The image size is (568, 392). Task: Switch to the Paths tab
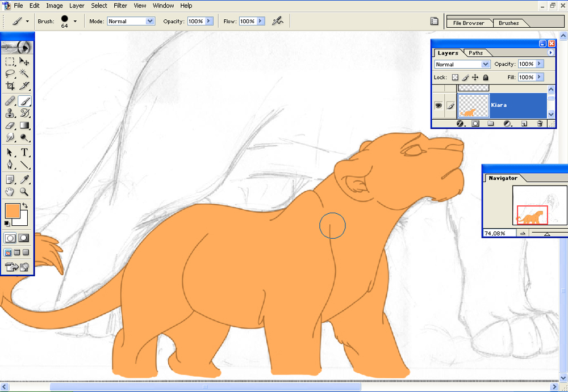(x=475, y=53)
